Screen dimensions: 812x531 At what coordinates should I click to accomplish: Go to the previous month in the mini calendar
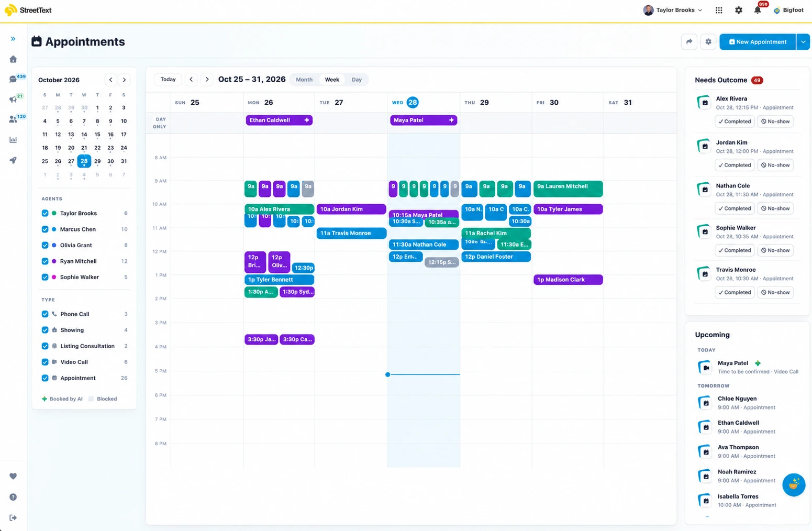coord(110,80)
